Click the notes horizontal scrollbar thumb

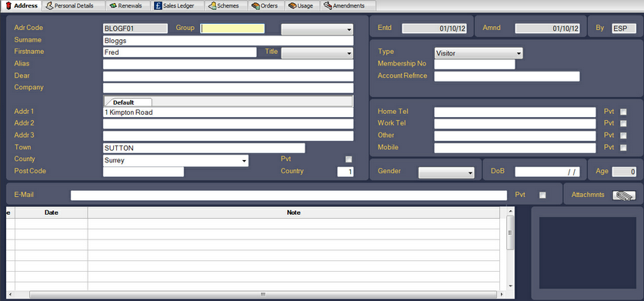click(x=263, y=294)
